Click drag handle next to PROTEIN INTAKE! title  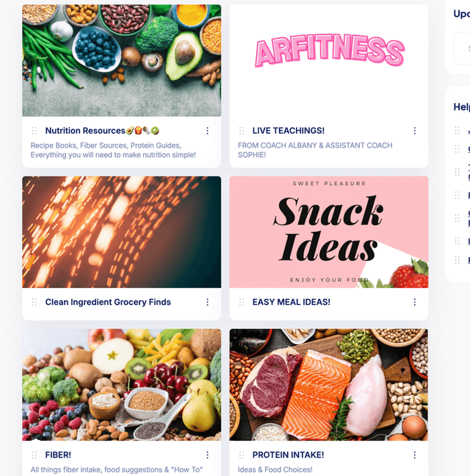click(242, 455)
